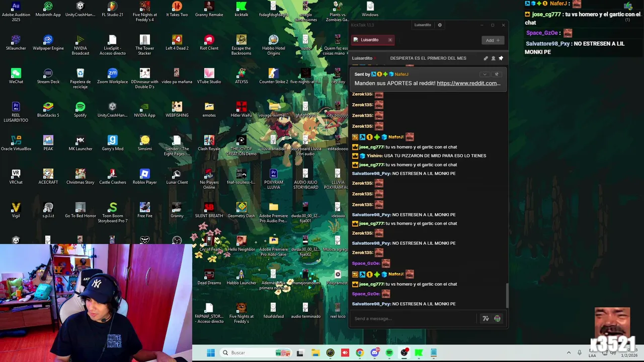The height and width of the screenshot is (362, 644).
Task: Open the 7TV emote picker
Action: (486, 318)
